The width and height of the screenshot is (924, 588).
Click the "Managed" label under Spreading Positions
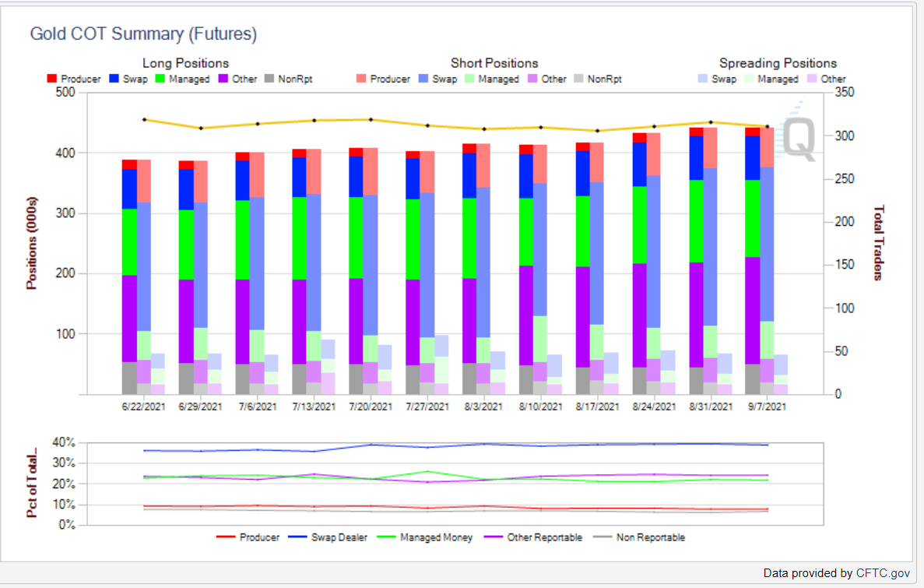click(778, 79)
